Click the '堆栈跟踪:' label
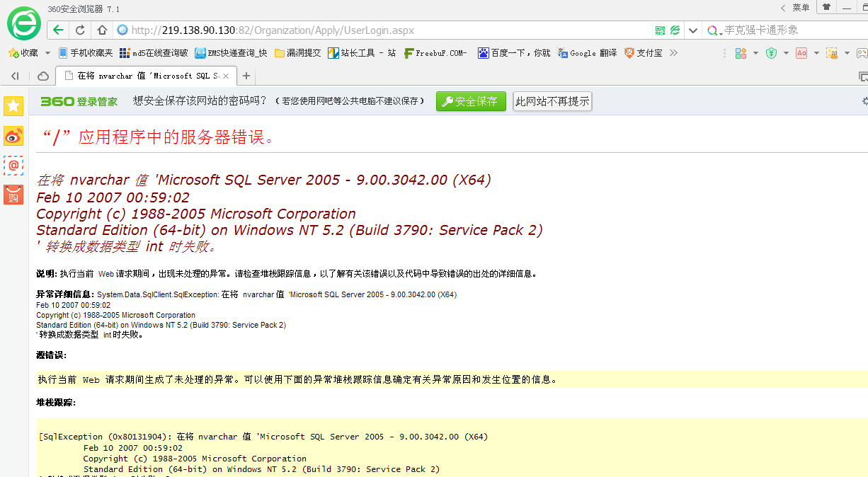Image resolution: width=868 pixels, height=477 pixels. point(56,402)
